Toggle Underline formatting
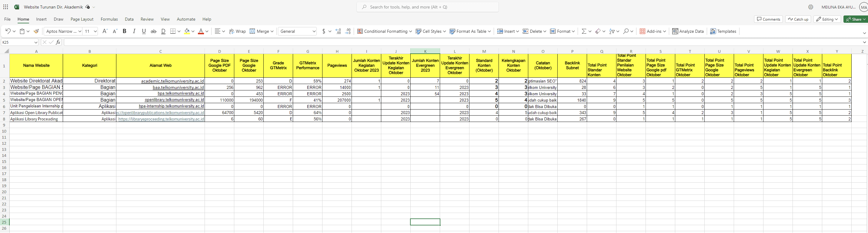The width and height of the screenshot is (868, 233). point(144,31)
